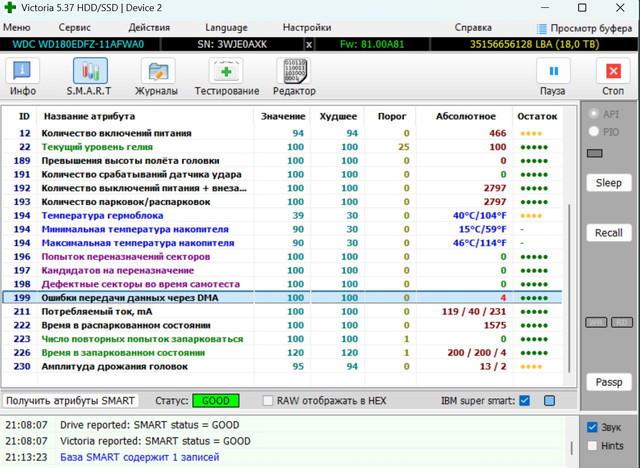Select the API radio button
Viewport: 640px width, 468px height.
(594, 114)
